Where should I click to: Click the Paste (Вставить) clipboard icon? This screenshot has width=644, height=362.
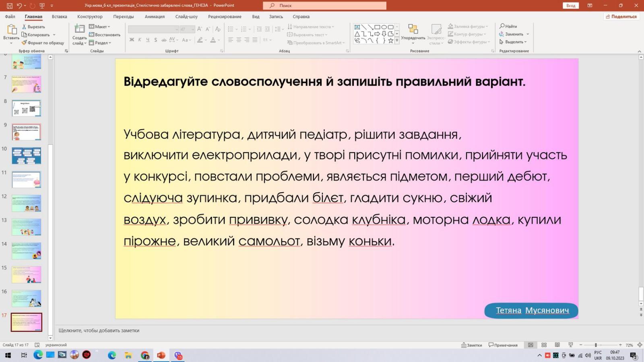click(11, 30)
